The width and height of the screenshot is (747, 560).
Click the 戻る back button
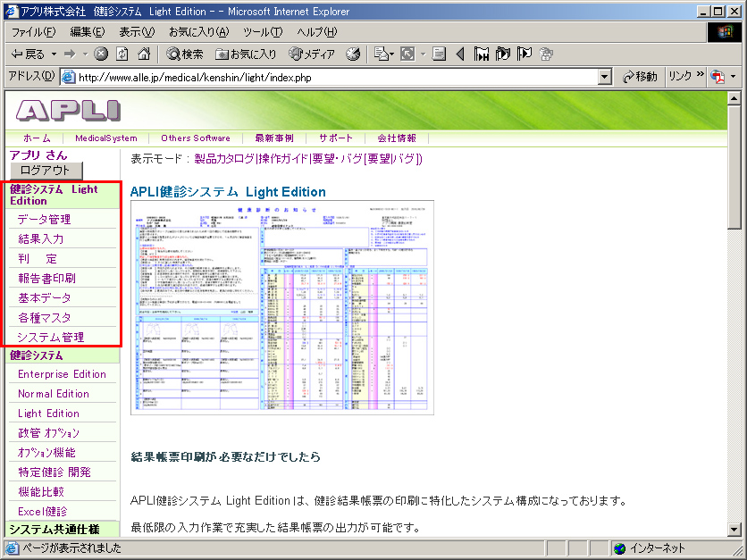[x=29, y=54]
